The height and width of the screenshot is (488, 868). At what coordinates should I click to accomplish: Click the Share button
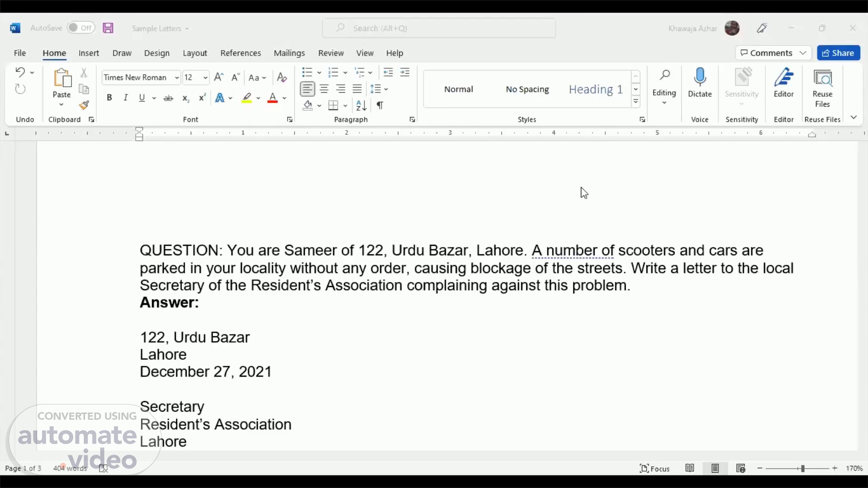(x=839, y=53)
